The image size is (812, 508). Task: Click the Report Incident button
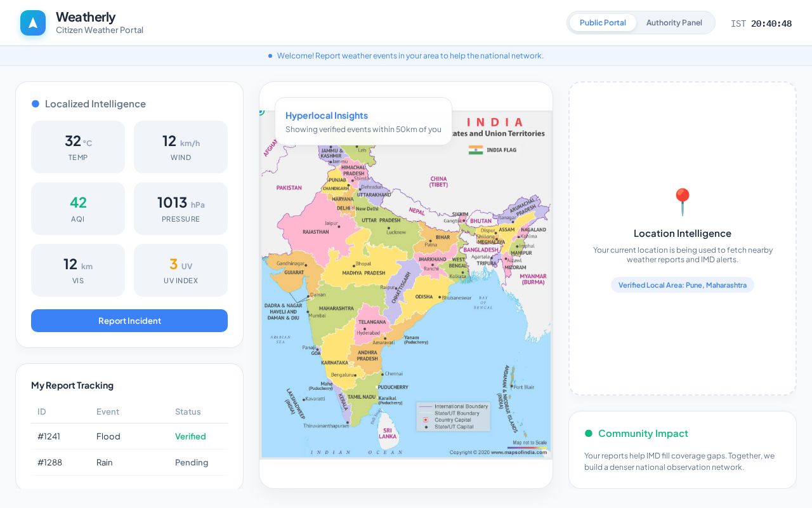(x=129, y=321)
